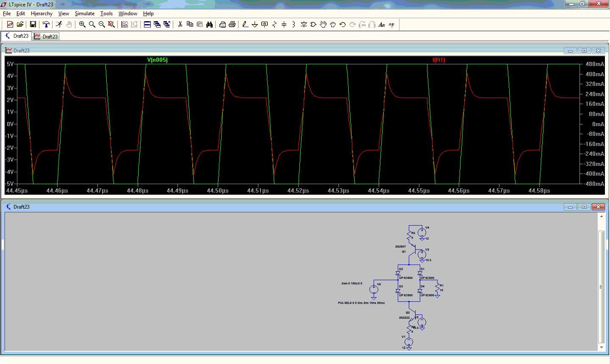Expand the View menu

point(64,14)
